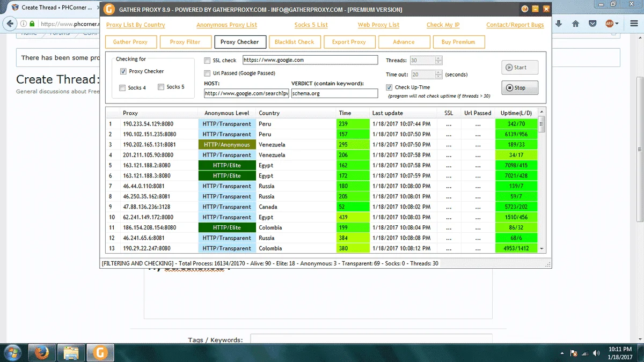The width and height of the screenshot is (644, 362).
Task: Open the Export Proxy tab
Action: pyautogui.click(x=349, y=42)
